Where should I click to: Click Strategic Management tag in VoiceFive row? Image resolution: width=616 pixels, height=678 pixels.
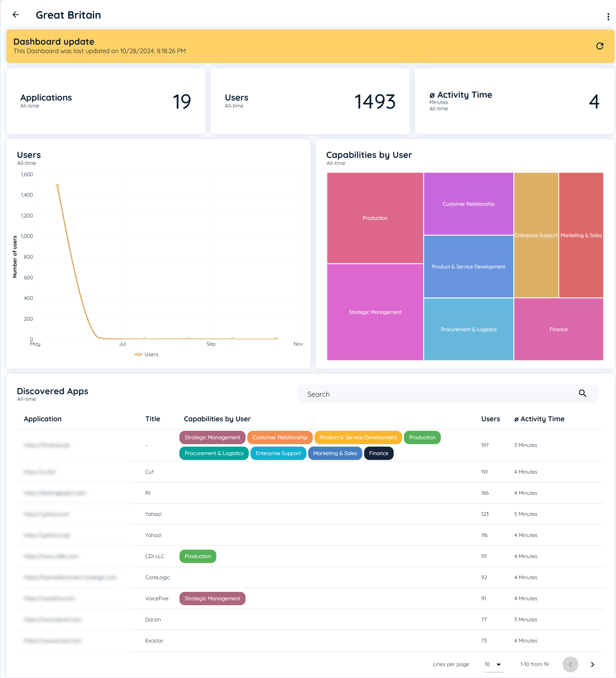point(212,599)
